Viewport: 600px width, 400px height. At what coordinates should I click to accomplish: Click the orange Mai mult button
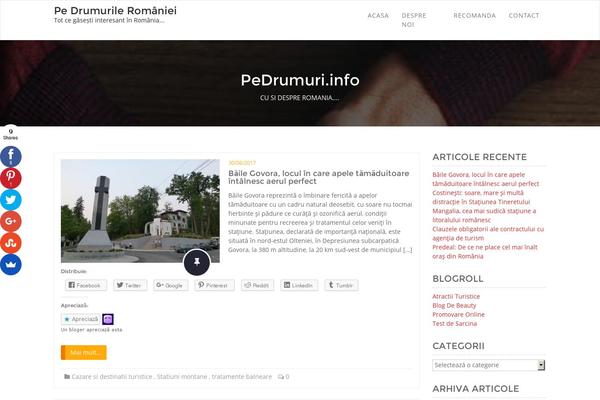84,353
